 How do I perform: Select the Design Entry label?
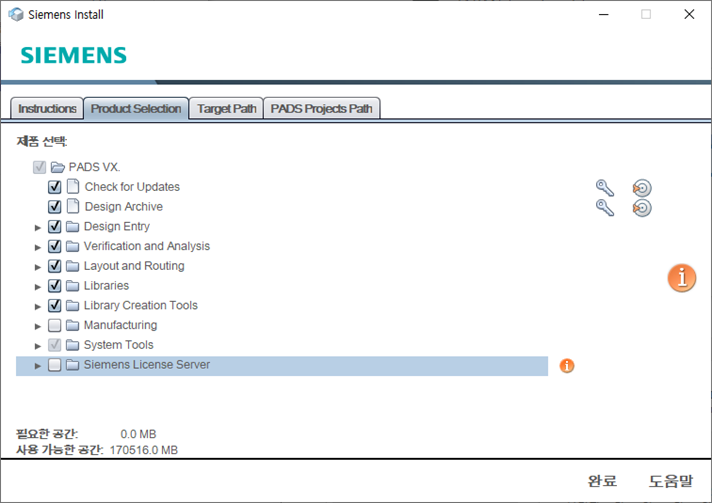[x=117, y=226]
